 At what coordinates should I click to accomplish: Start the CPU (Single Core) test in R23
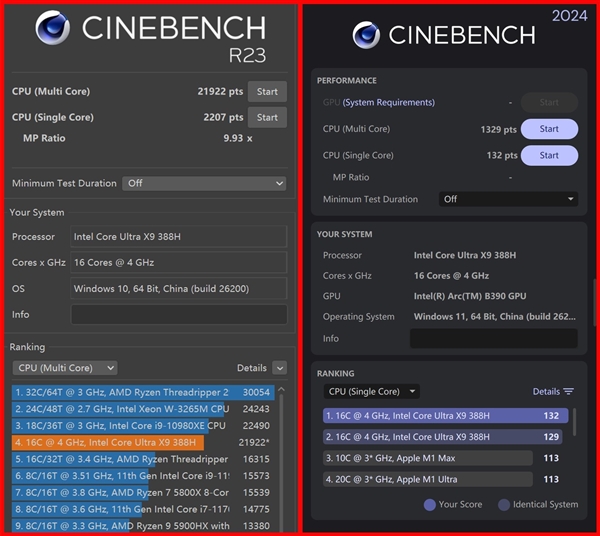point(267,117)
